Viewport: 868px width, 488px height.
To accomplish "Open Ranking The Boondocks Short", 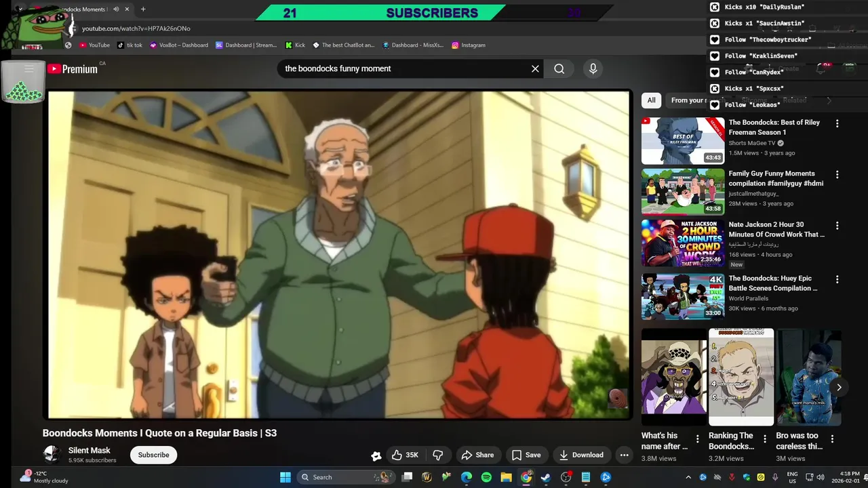I will [x=741, y=377].
